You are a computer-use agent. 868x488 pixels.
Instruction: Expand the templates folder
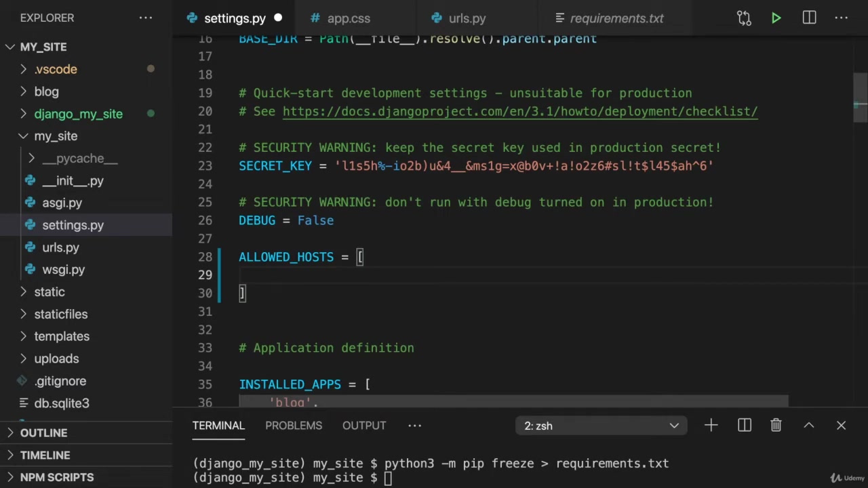tap(62, 336)
